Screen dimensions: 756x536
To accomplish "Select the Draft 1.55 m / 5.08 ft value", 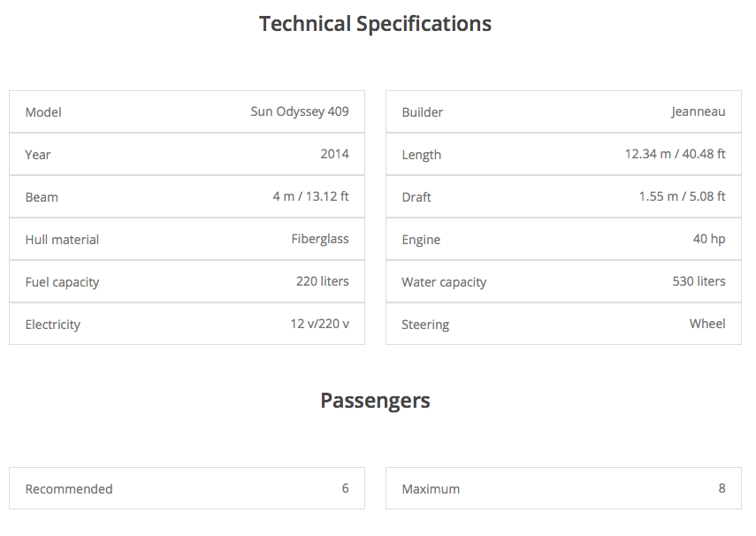I will pos(682,196).
